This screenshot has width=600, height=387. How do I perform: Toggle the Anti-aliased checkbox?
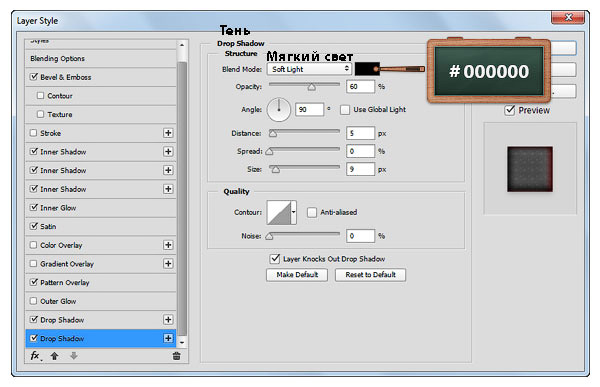tap(312, 212)
